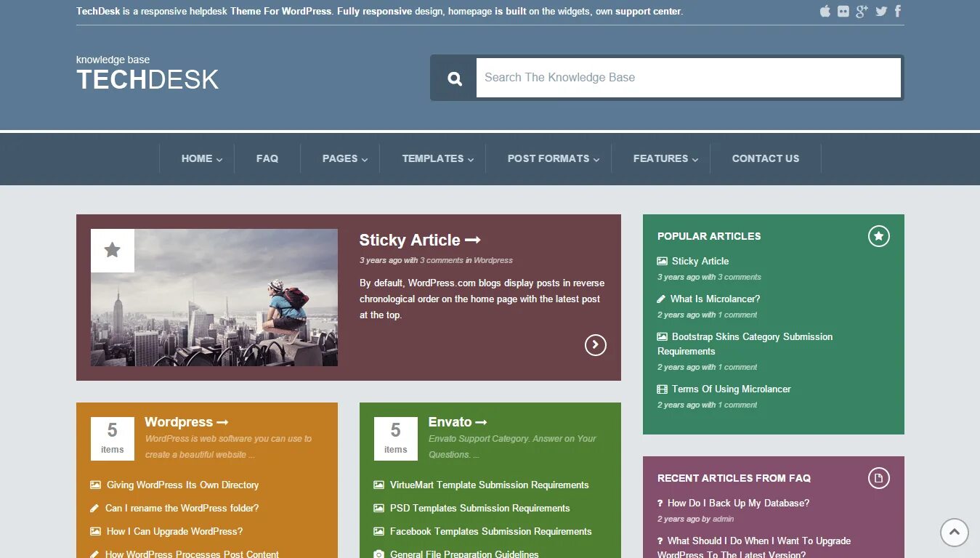Click film icon beside Terms Of Using Microlancer
The image size is (980, 558).
pos(663,389)
